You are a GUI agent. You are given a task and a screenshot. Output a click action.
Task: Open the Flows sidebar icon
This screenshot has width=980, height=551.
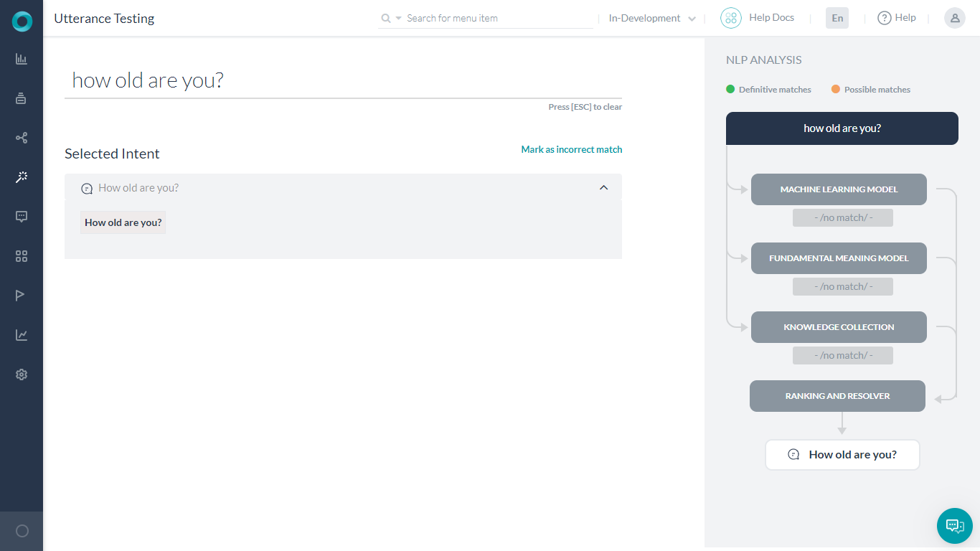[x=21, y=137]
